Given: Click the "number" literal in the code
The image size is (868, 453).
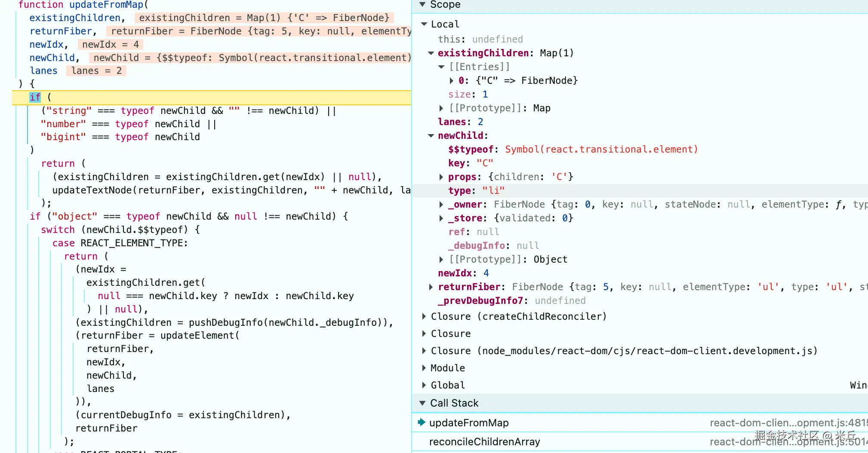Looking at the screenshot, I should (63, 124).
